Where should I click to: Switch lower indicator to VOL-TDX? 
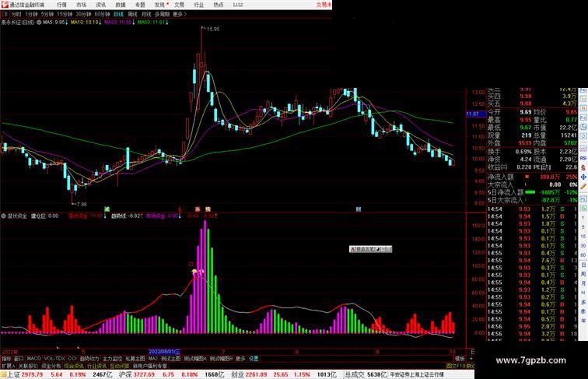[54, 359]
